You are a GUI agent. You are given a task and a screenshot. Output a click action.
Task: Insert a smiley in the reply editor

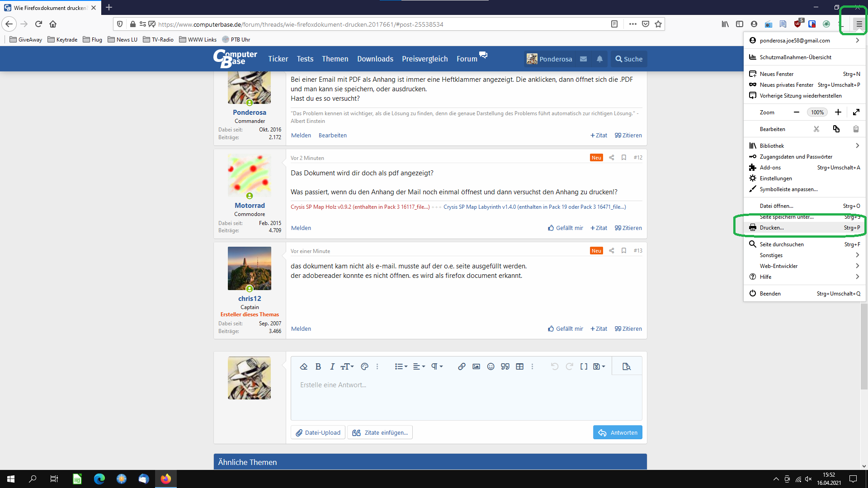click(x=491, y=366)
